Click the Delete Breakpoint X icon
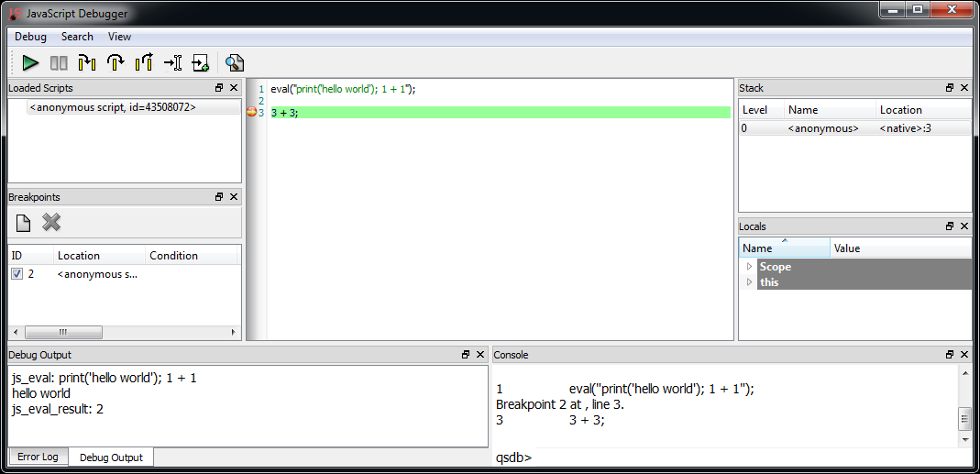Screen dimensions: 980x474 click(x=51, y=222)
